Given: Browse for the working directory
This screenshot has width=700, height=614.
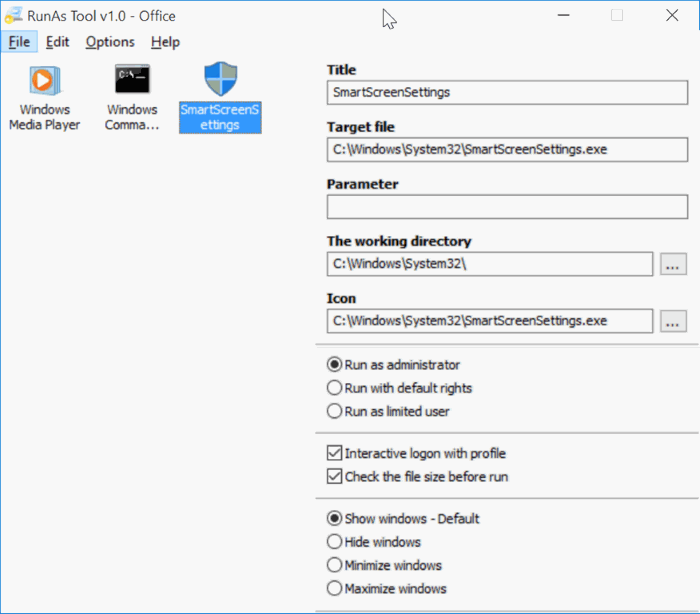Looking at the screenshot, I should [673, 264].
